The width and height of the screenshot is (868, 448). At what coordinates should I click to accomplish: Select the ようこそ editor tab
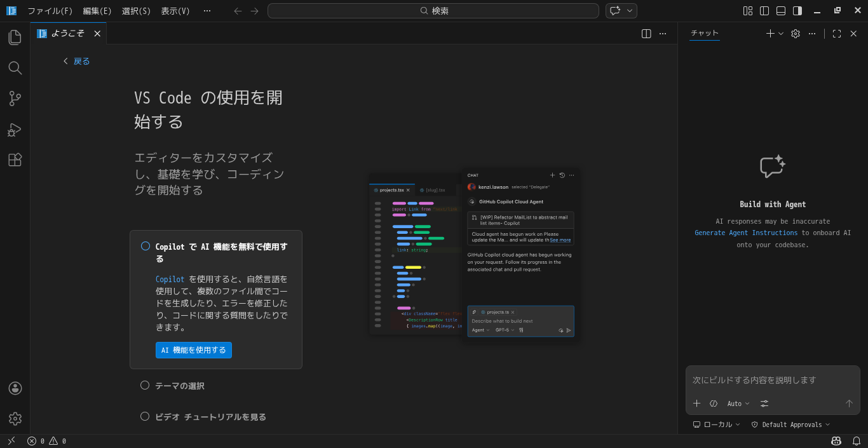click(x=68, y=34)
